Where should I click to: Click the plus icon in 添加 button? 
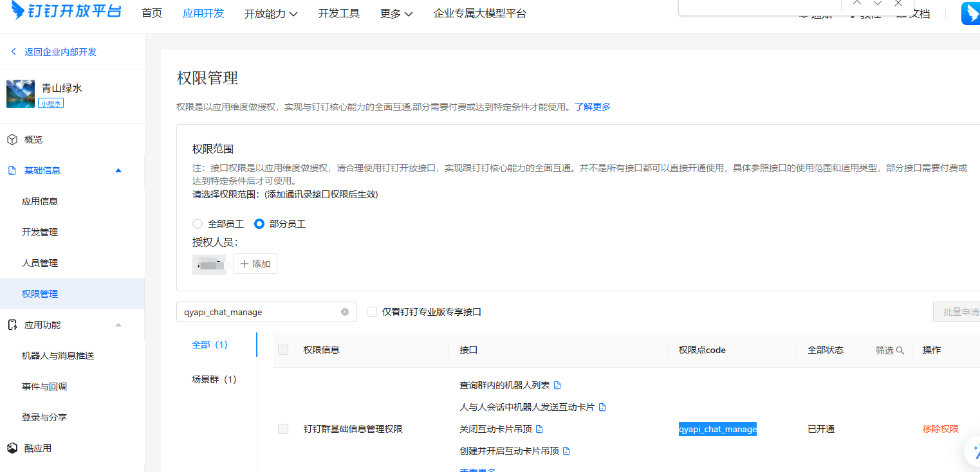(x=245, y=264)
